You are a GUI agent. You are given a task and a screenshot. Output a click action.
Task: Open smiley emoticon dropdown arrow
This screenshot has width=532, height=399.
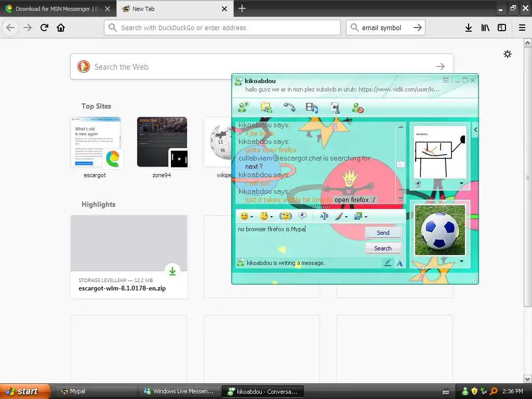coord(252,217)
